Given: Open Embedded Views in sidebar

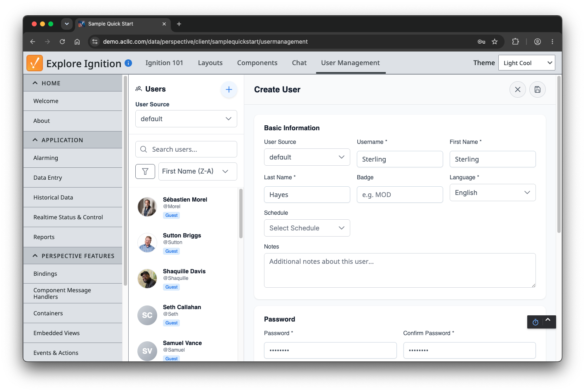Looking at the screenshot, I should [73, 333].
